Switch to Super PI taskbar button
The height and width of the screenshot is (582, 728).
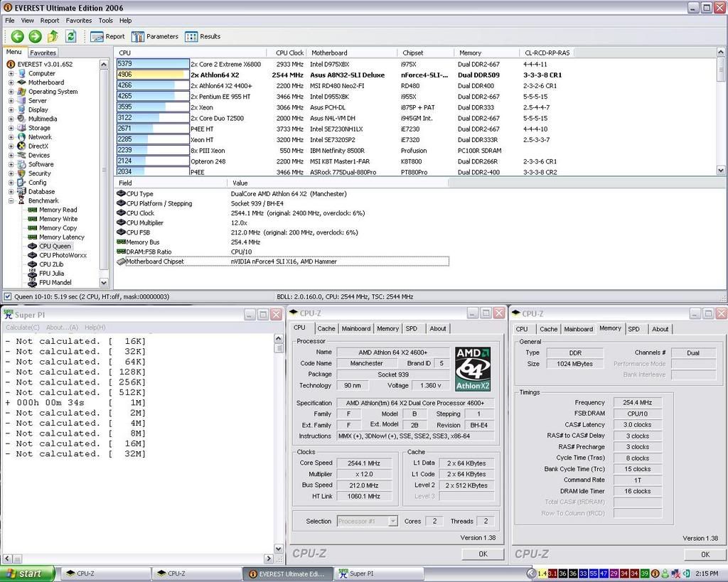379,573
